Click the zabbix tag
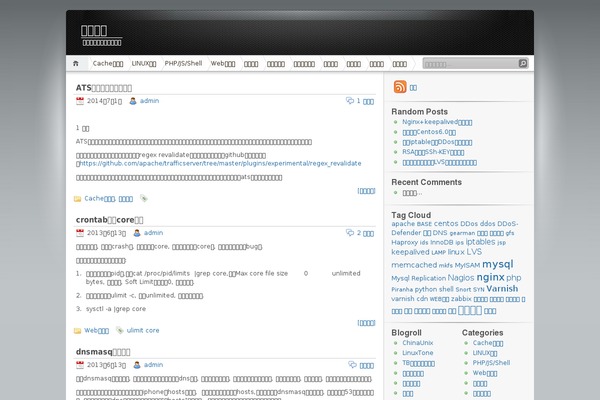 461,299
